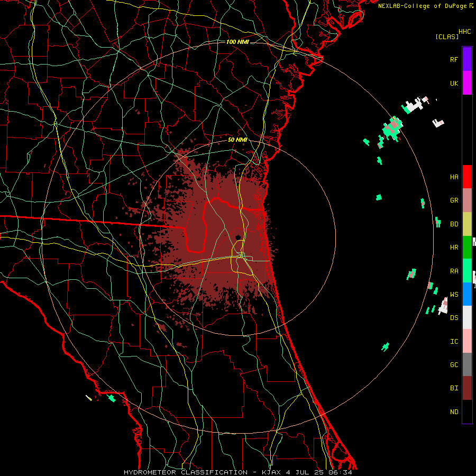Screen dimensions: 476x476
Task: Click the black KJAX radar site dot
Action: pos(237,237)
